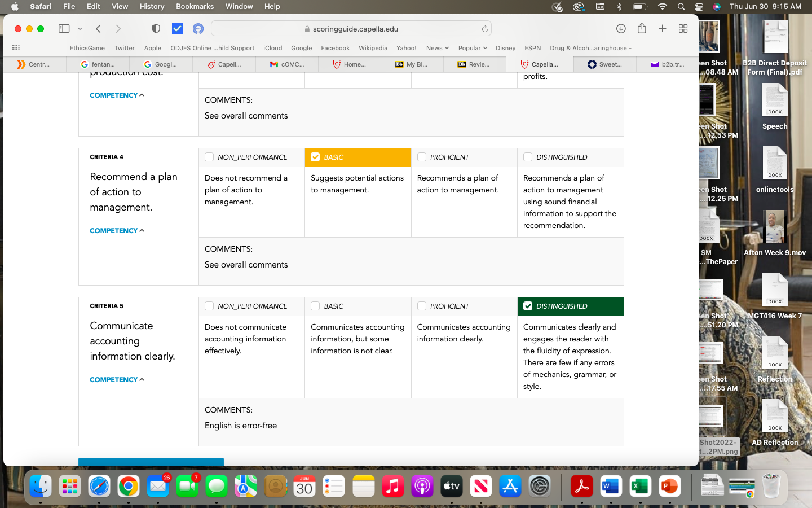The image size is (812, 508).
Task: Open the Disney bookmark
Action: point(505,48)
